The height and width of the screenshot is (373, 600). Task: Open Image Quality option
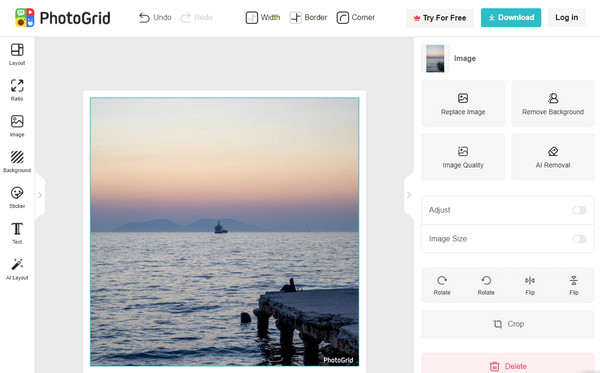click(463, 157)
